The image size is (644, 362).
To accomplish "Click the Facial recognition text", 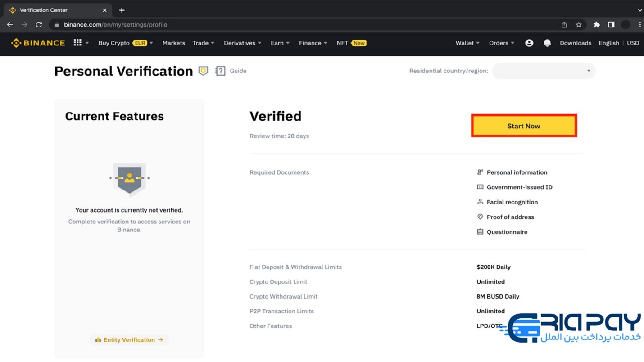I will 512,202.
